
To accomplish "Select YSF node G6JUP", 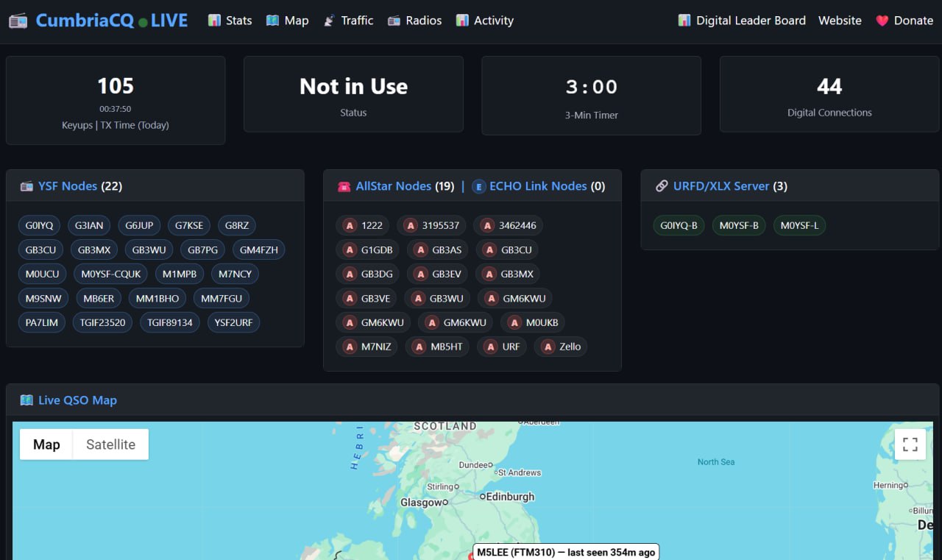I will [x=139, y=226].
